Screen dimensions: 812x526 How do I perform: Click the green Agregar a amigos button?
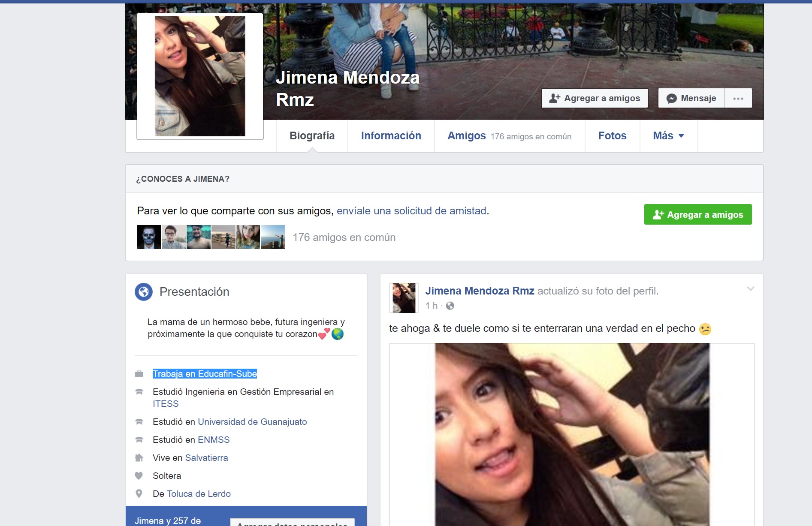tap(697, 214)
